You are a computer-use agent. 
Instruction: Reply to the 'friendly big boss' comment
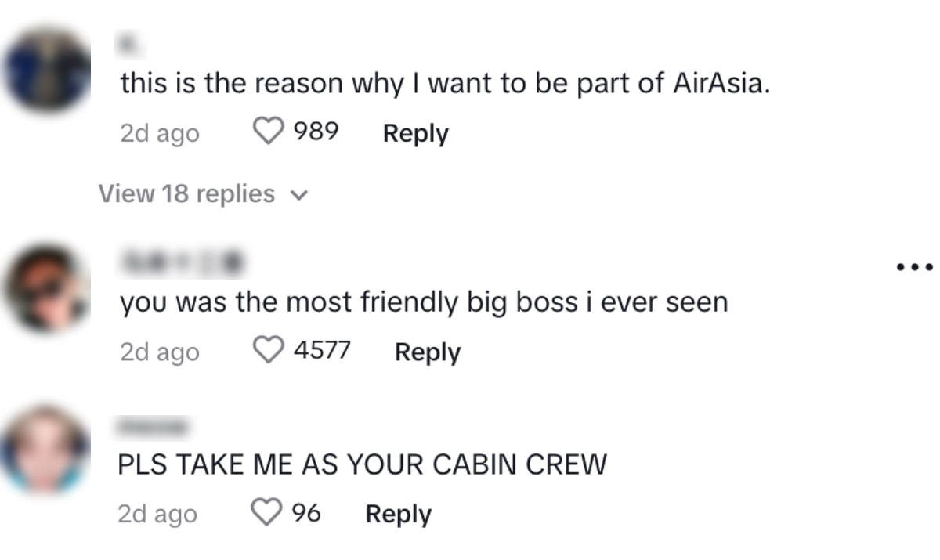point(428,352)
